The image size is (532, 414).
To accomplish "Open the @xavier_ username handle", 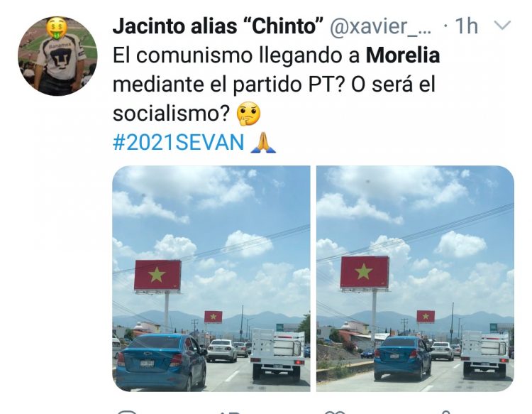I will [x=381, y=26].
